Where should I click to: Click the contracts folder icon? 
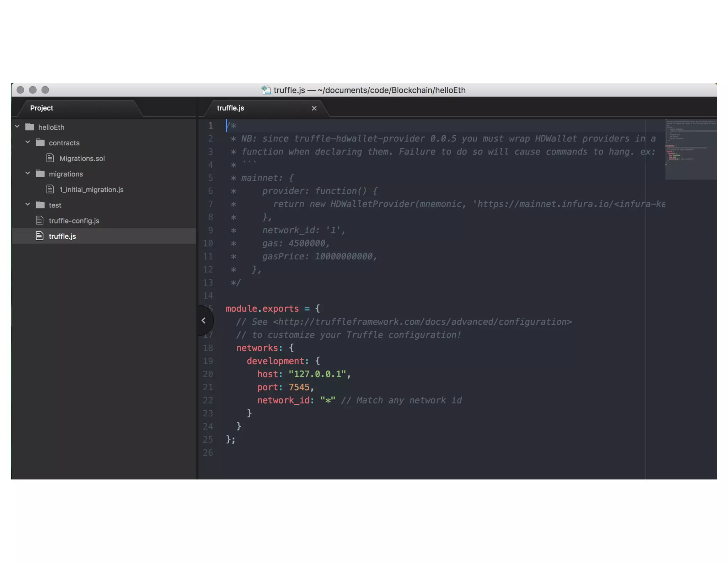tap(40, 142)
